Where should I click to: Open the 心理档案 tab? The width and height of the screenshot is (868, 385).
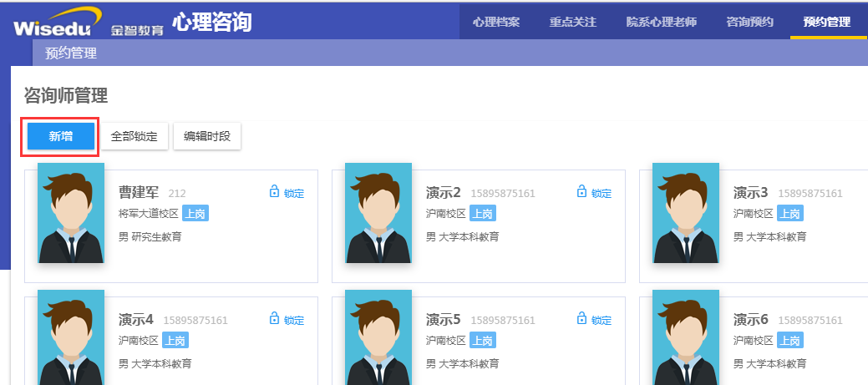(x=496, y=22)
